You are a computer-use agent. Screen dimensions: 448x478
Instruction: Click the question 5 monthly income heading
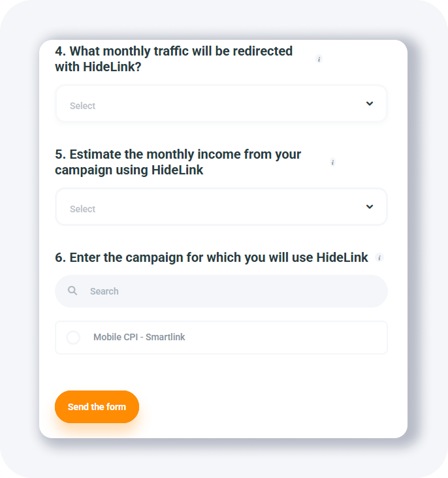(x=178, y=162)
